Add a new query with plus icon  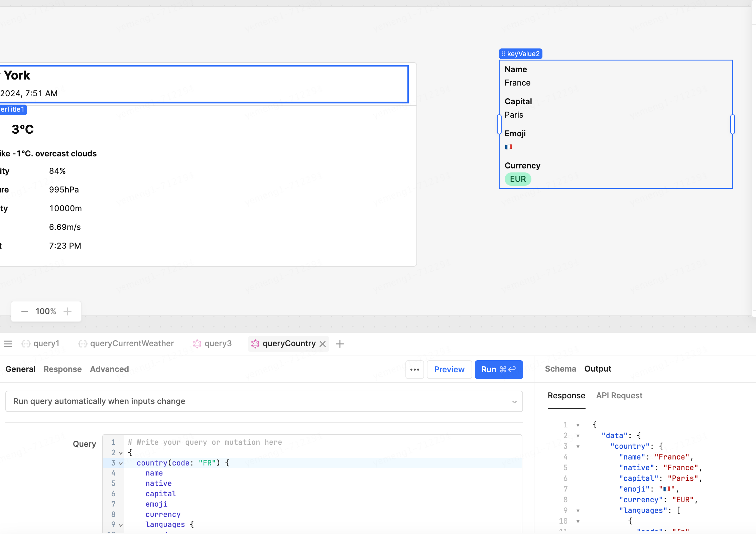[x=340, y=344]
